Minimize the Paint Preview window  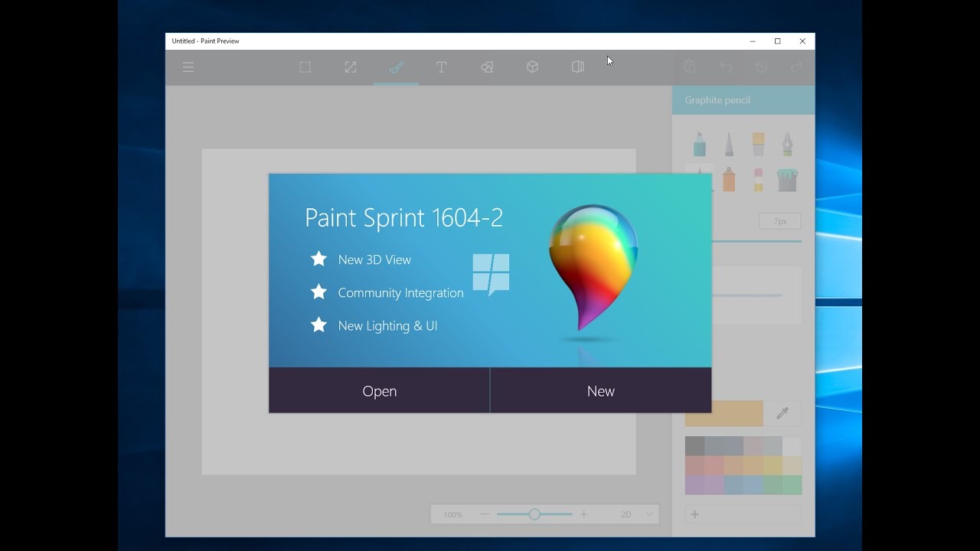coord(753,41)
